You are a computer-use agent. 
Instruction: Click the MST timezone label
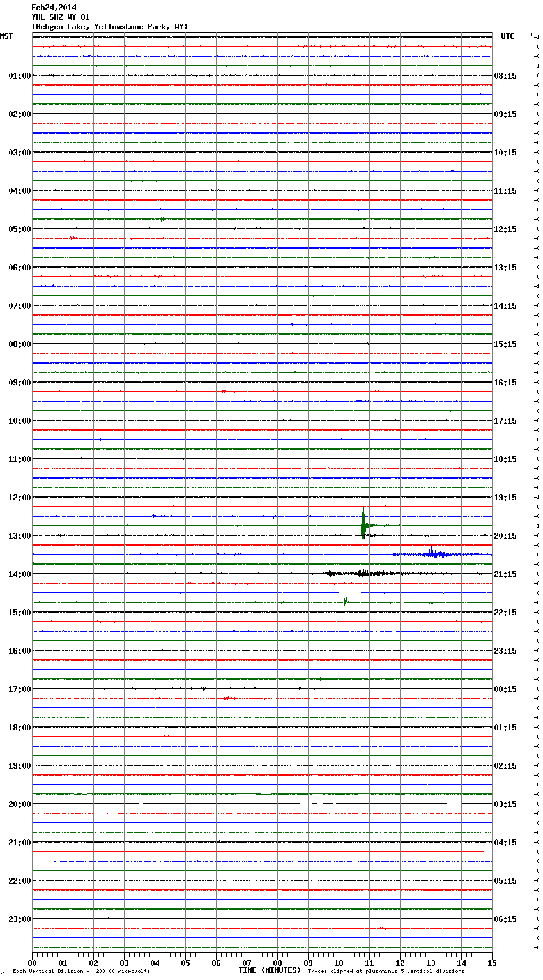point(6,36)
